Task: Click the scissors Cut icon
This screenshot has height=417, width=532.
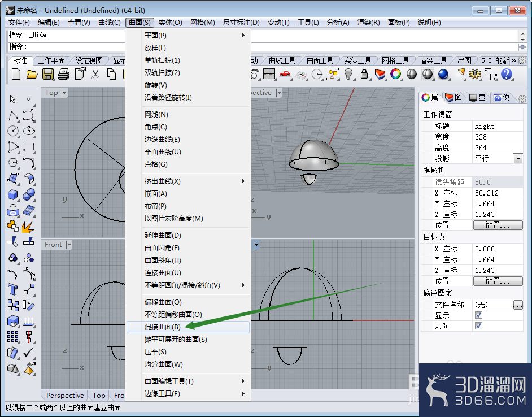Action: [95, 73]
